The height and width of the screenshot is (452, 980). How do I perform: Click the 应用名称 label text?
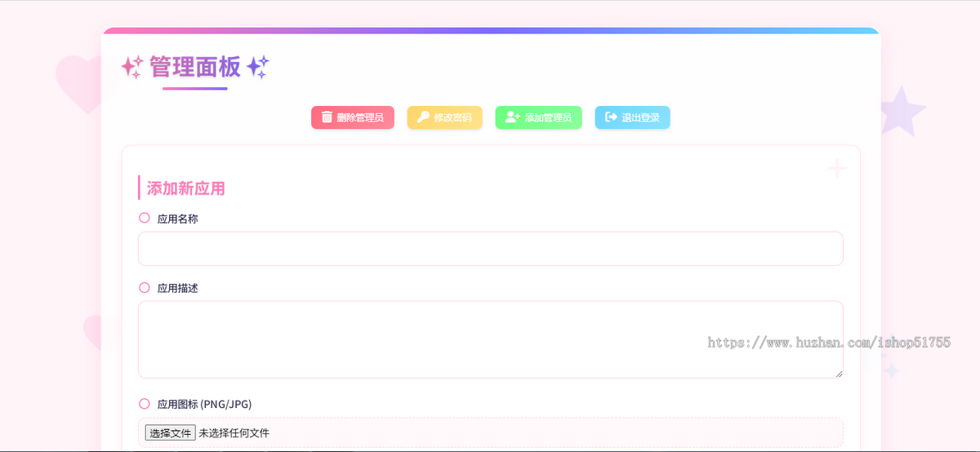click(x=177, y=219)
